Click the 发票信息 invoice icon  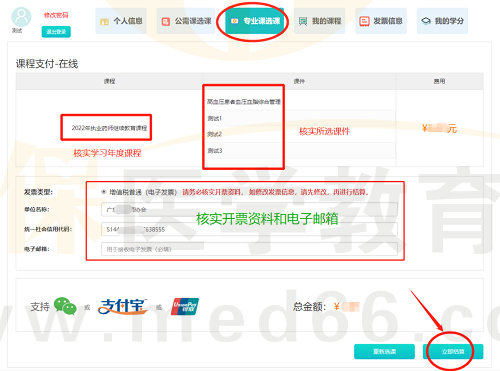coord(364,22)
